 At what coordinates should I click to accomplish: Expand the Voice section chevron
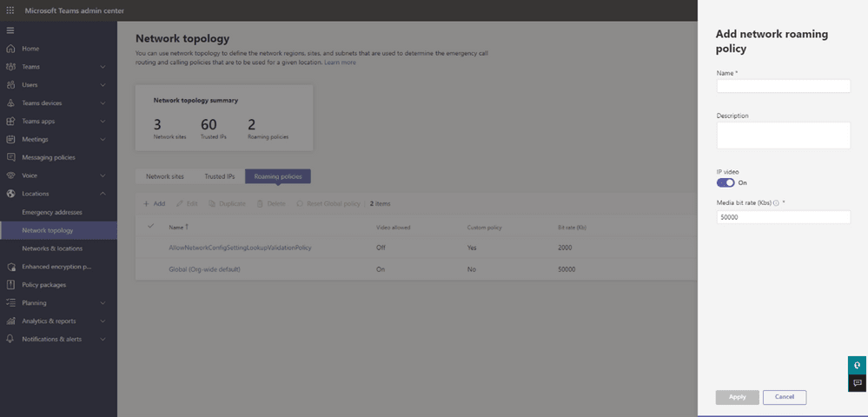(x=103, y=175)
